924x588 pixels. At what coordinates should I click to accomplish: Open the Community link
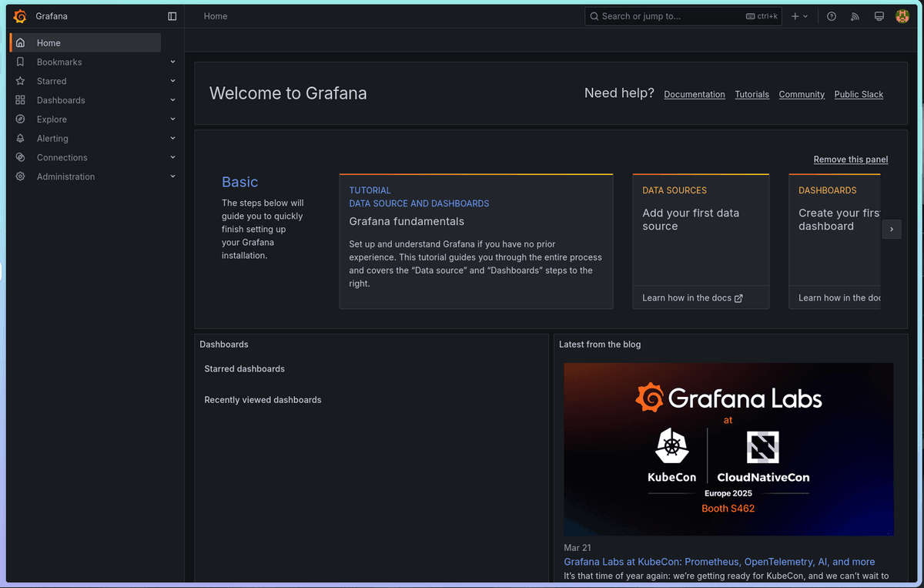pyautogui.click(x=802, y=95)
